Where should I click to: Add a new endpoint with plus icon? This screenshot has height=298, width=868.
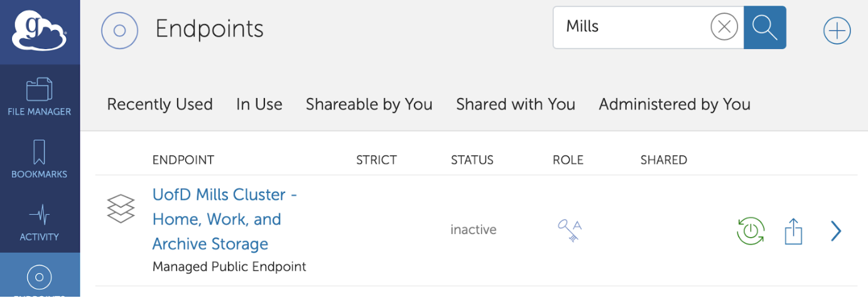point(837,31)
